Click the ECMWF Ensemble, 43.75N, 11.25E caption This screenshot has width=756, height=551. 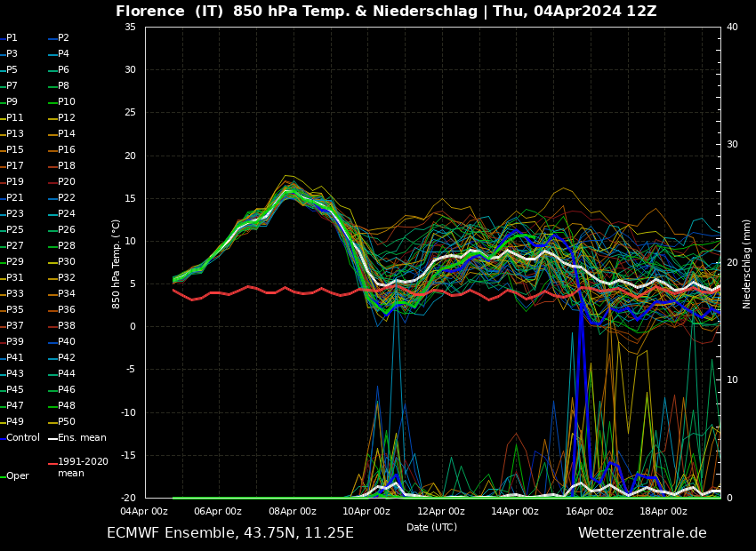point(230,532)
